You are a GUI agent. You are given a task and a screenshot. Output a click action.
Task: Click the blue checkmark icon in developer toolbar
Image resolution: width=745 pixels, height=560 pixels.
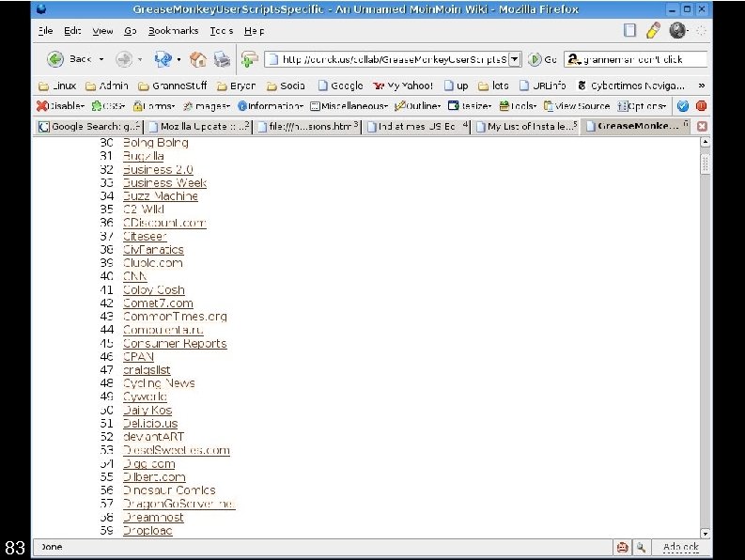pos(683,106)
